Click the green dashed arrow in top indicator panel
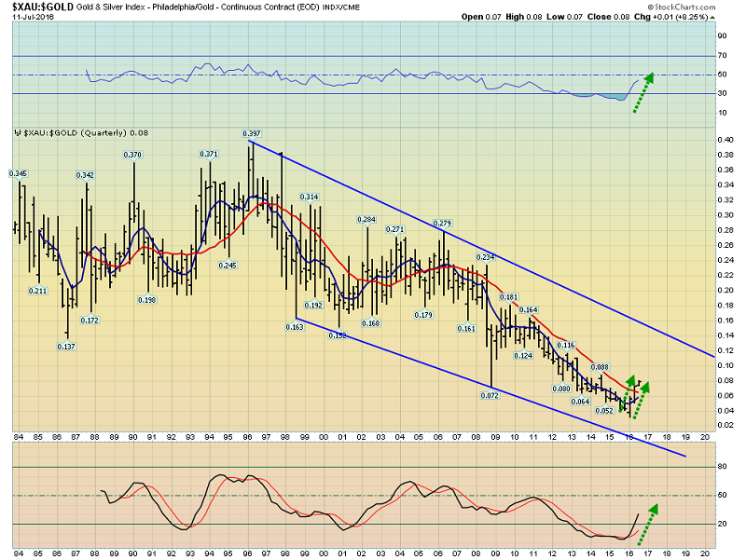 point(642,92)
